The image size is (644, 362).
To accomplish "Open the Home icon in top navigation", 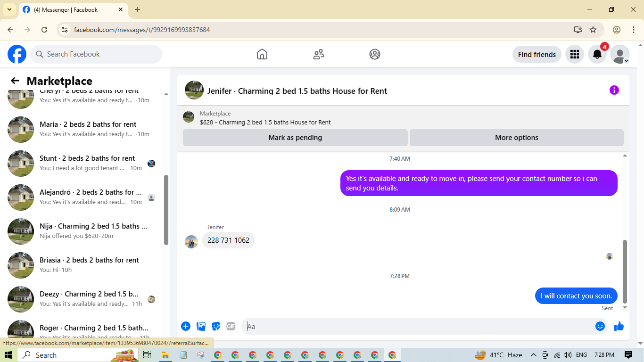I will 262,54.
